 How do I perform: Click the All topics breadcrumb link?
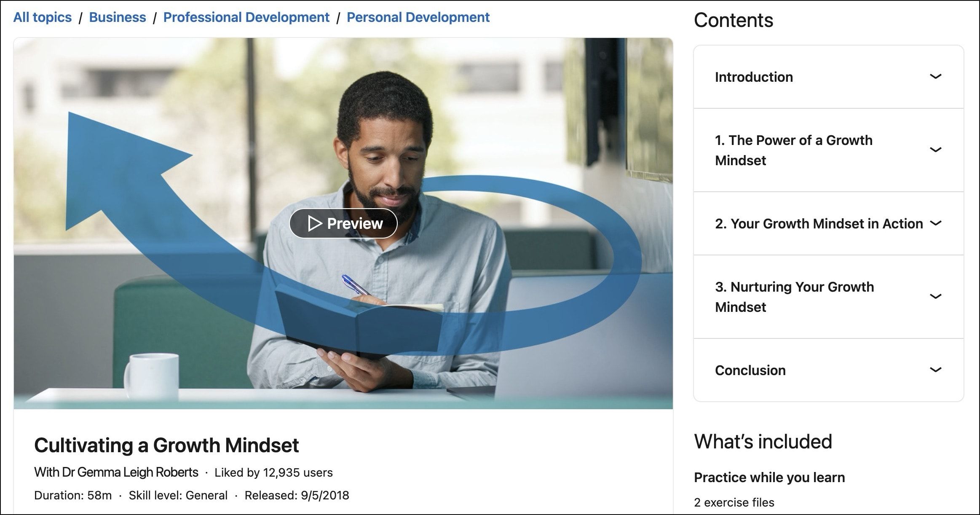coord(42,16)
